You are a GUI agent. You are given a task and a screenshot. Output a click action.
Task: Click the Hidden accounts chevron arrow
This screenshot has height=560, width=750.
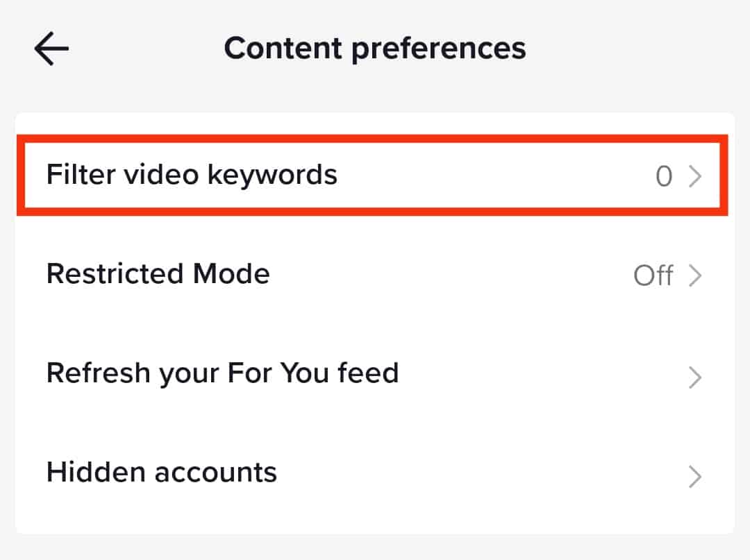coord(694,477)
